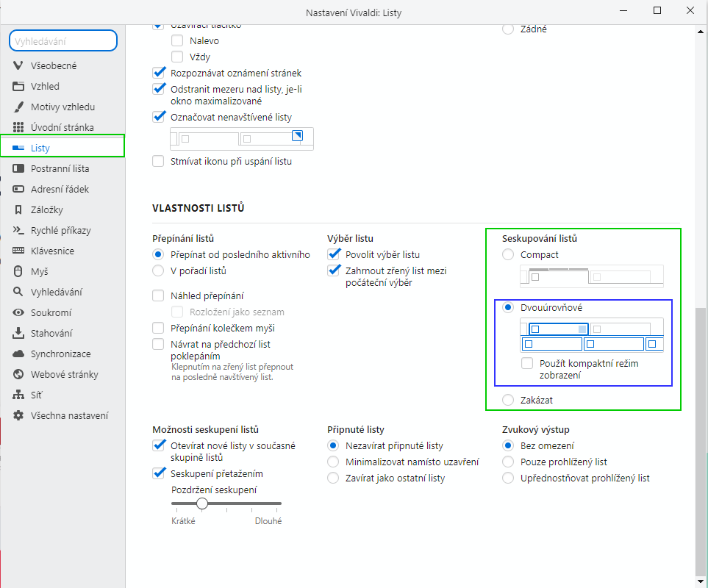This screenshot has height=588, width=708.
Task: Uncheck Odstranit mezeru nad listy option
Action: click(x=159, y=89)
